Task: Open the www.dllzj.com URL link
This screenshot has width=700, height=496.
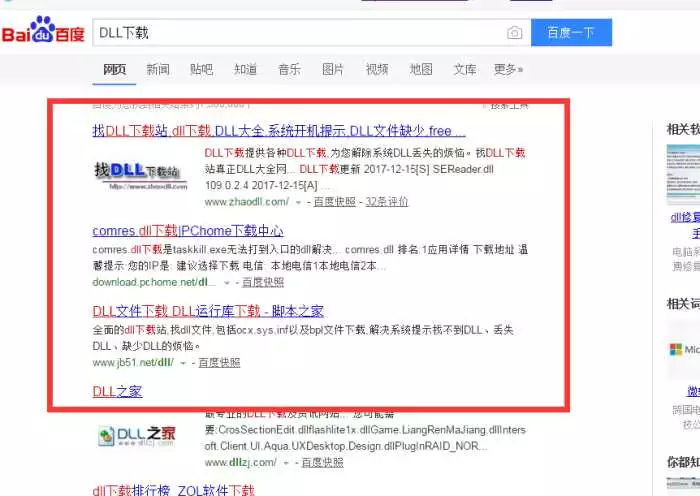Action: [x=241, y=463]
